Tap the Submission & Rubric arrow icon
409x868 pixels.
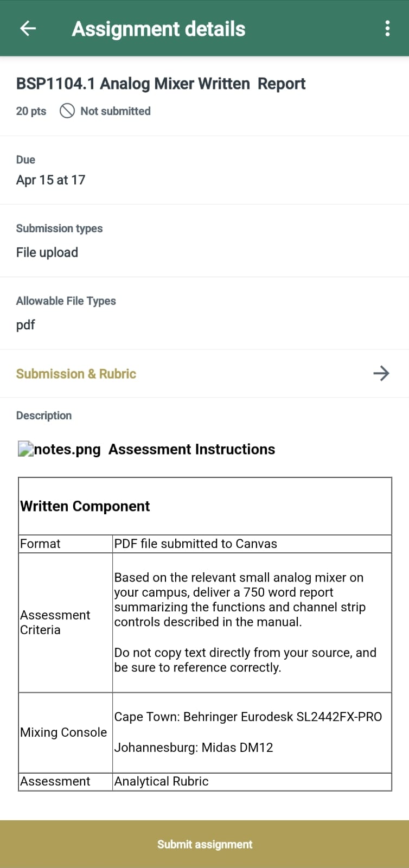coord(381,373)
